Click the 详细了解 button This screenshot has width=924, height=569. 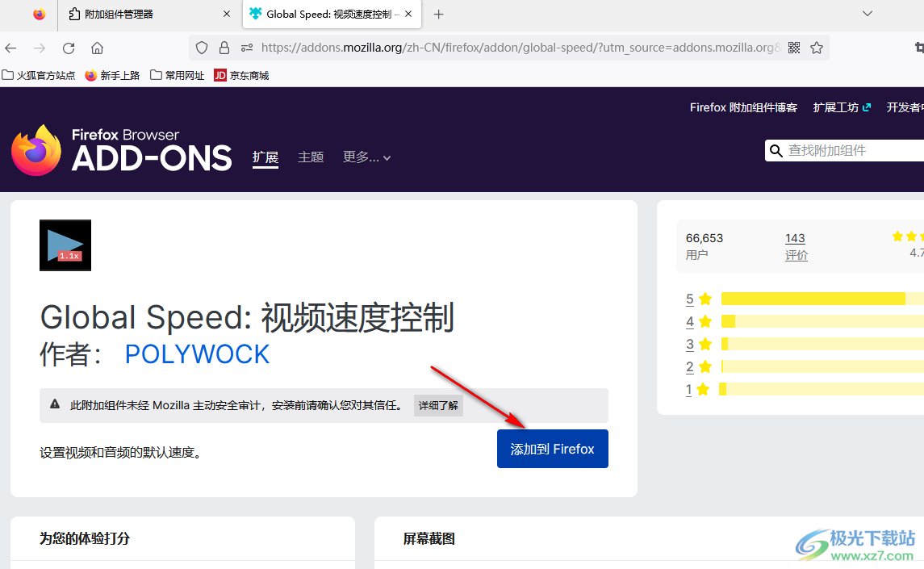point(438,406)
